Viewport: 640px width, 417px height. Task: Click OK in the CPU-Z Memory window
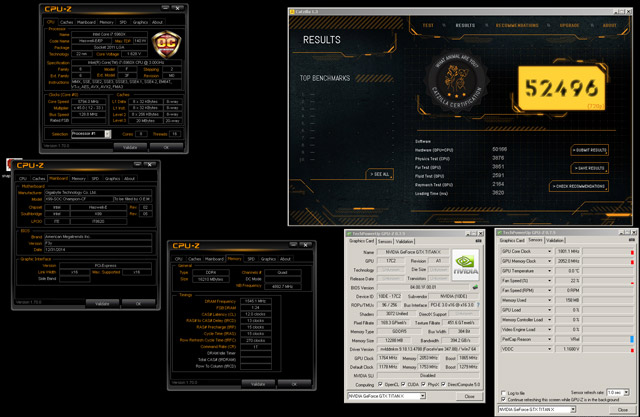pos(294,384)
